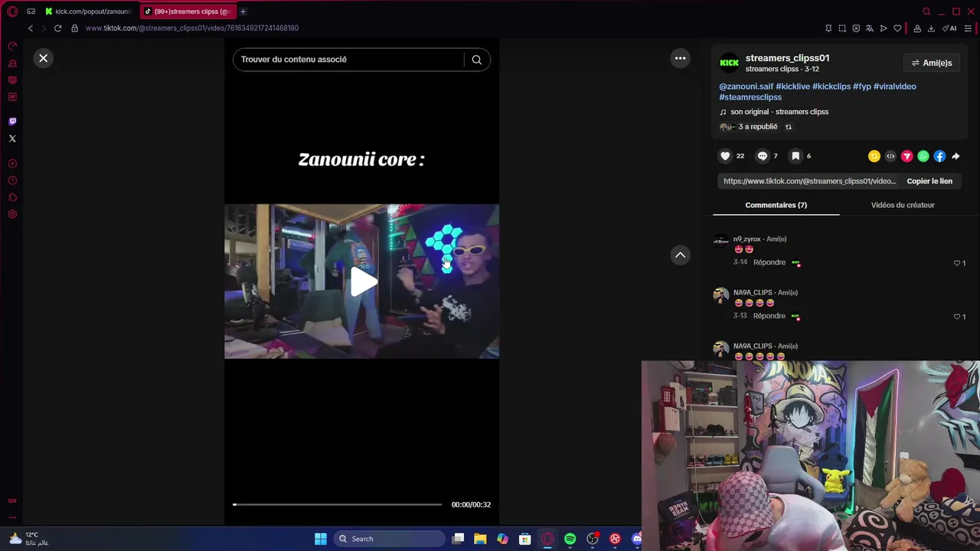Screen dimensions: 980x551
Task: Click the snapshot capture icon in toolbar
Action: [842, 28]
